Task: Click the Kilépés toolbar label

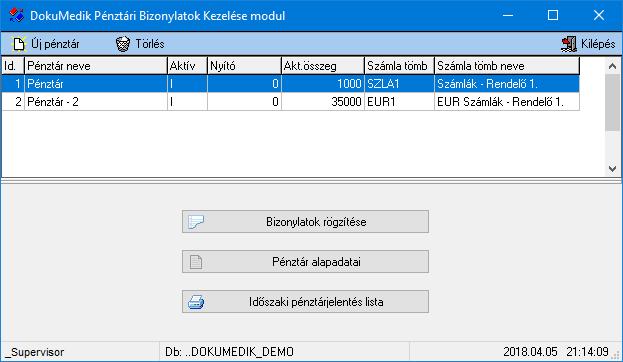Action: point(598,44)
